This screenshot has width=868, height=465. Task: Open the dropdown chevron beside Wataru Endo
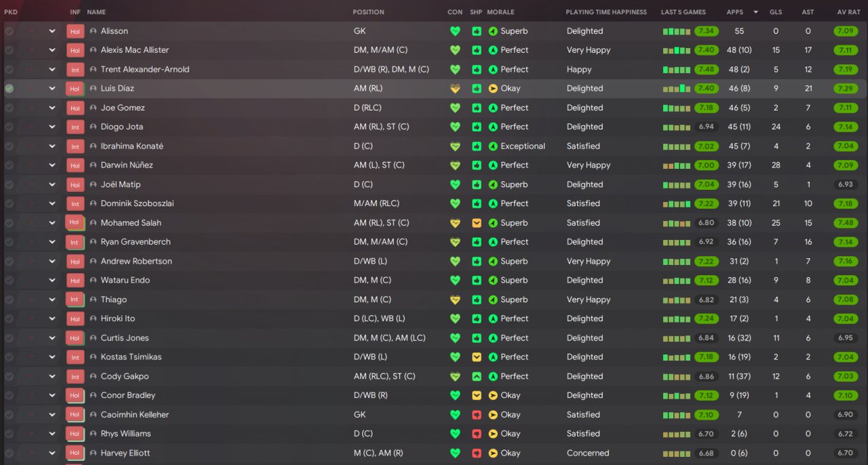point(52,281)
